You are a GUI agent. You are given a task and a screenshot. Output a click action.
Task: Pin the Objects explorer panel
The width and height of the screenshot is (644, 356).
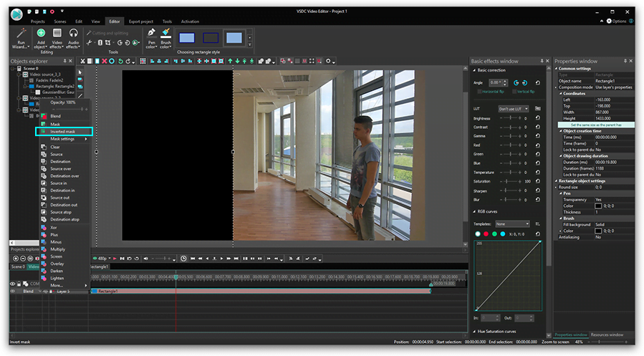(64, 61)
